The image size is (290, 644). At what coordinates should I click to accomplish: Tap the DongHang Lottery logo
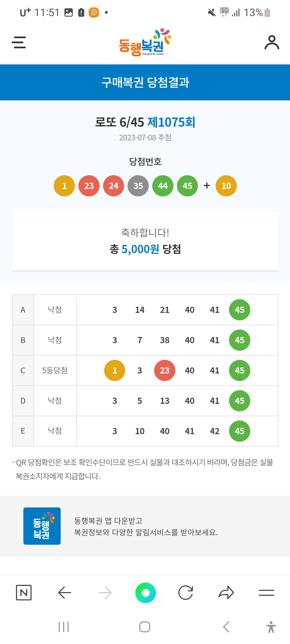click(x=145, y=43)
